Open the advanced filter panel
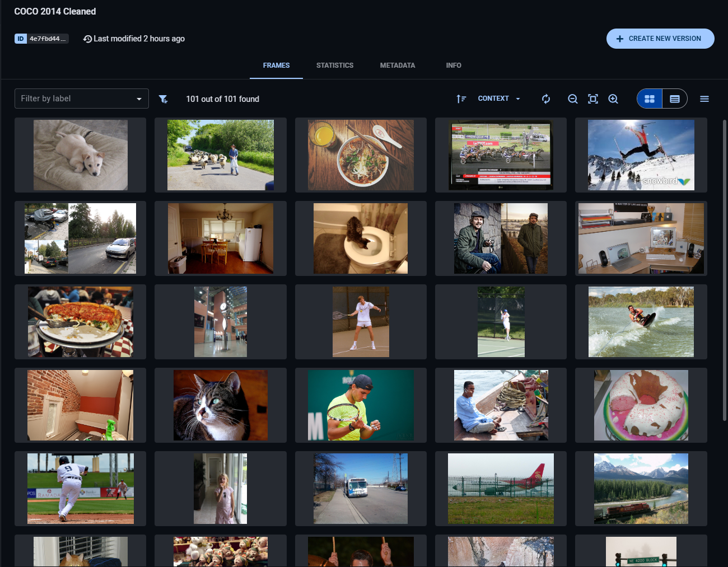The width and height of the screenshot is (728, 567). point(163,99)
